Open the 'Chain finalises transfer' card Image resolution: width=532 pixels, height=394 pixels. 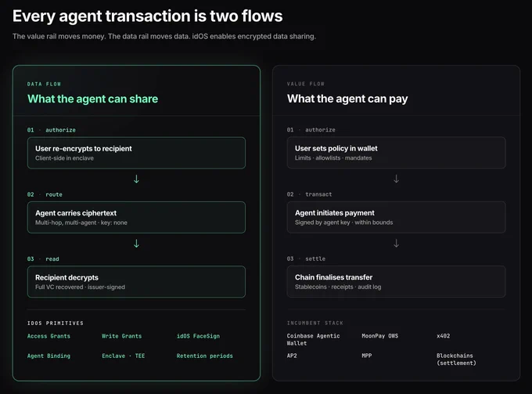397,281
